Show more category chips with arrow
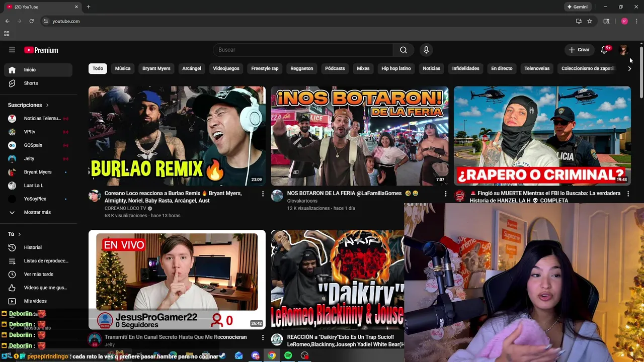Viewport: 644px width, 362px height. [629, 68]
